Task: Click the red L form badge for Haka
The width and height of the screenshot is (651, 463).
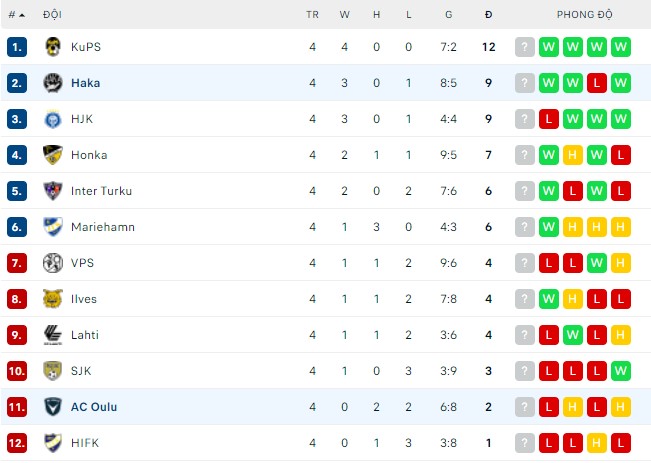Action: click(x=597, y=83)
